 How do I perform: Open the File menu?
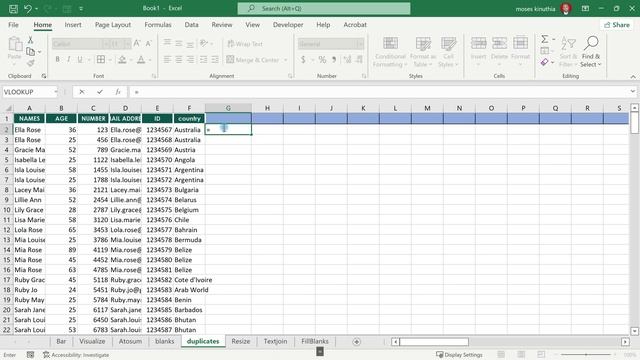pos(13,24)
